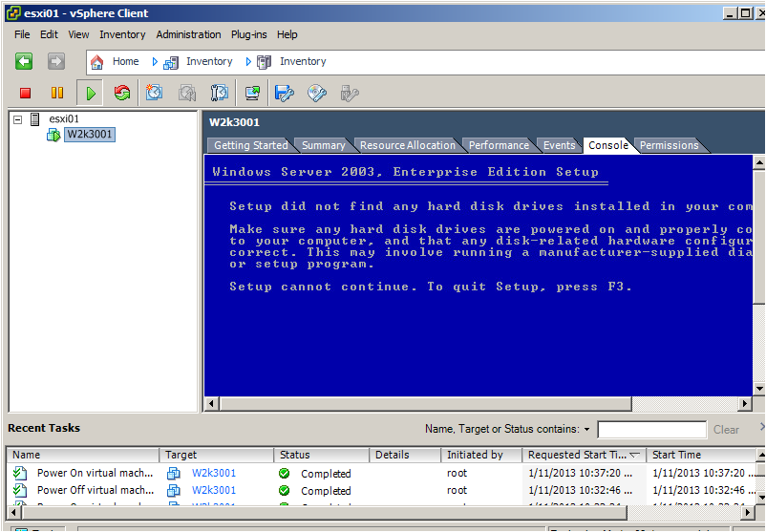Click the recent tasks filter input field
Viewport: 766px width, 532px height.
651,430
